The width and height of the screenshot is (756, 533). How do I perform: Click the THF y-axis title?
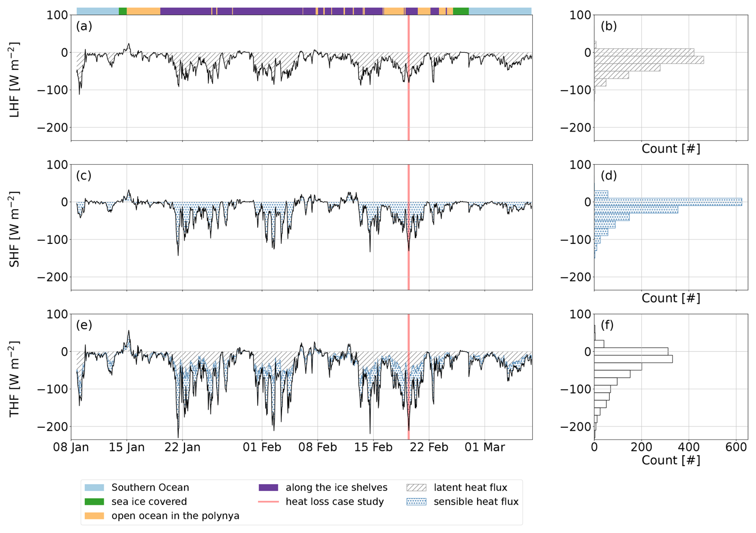click(x=14, y=379)
